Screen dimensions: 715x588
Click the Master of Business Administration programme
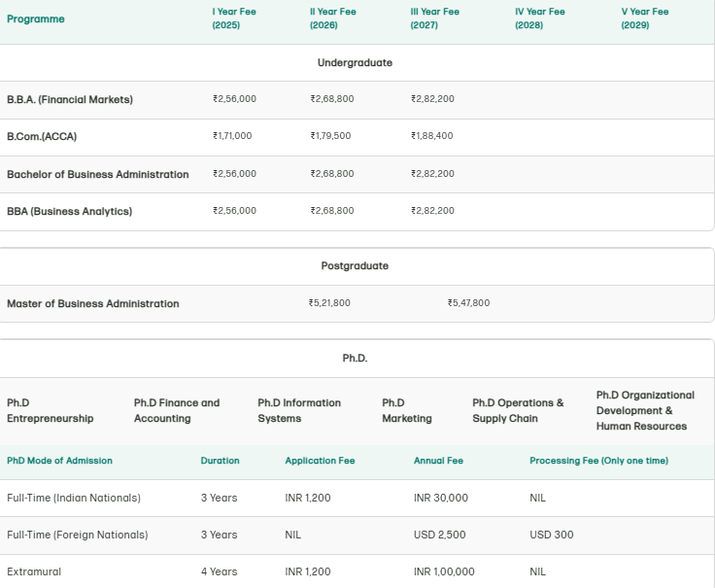[x=93, y=303]
